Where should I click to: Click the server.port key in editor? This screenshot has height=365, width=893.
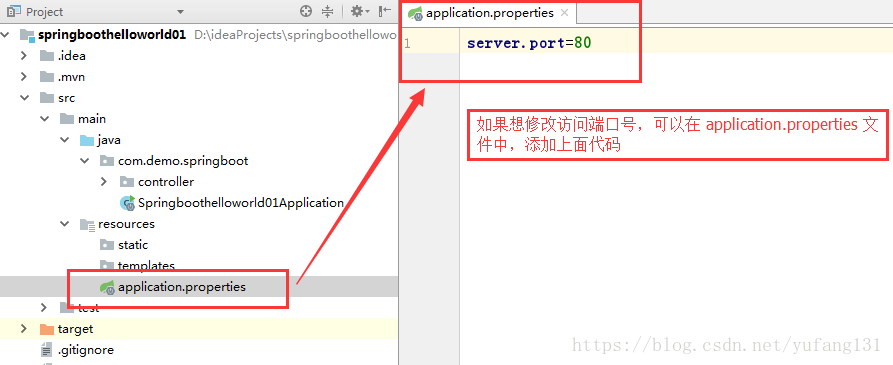coord(516,43)
